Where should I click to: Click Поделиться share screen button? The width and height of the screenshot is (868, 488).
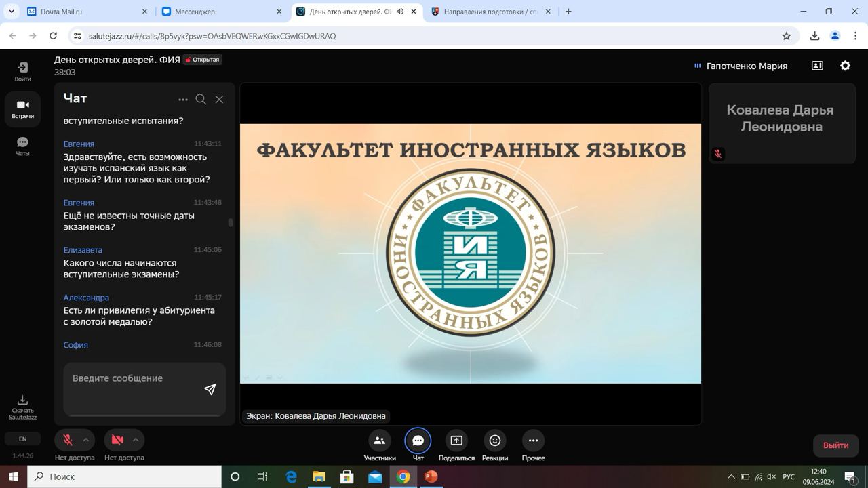pyautogui.click(x=456, y=446)
